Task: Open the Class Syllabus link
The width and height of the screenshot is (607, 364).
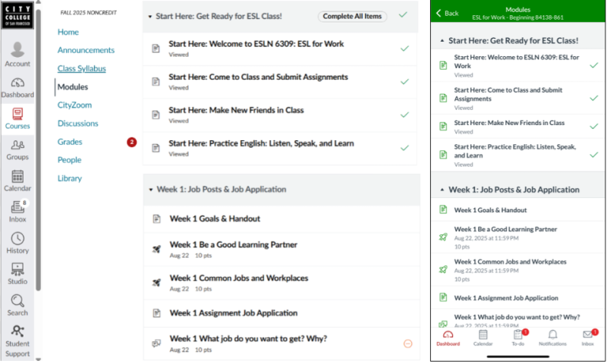Action: click(82, 68)
